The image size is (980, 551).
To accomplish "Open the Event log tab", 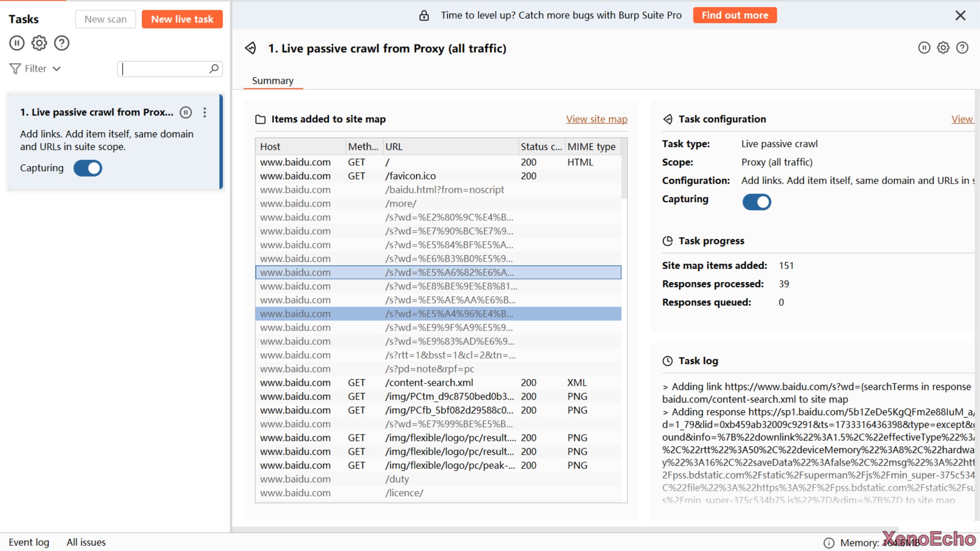I will click(x=29, y=542).
